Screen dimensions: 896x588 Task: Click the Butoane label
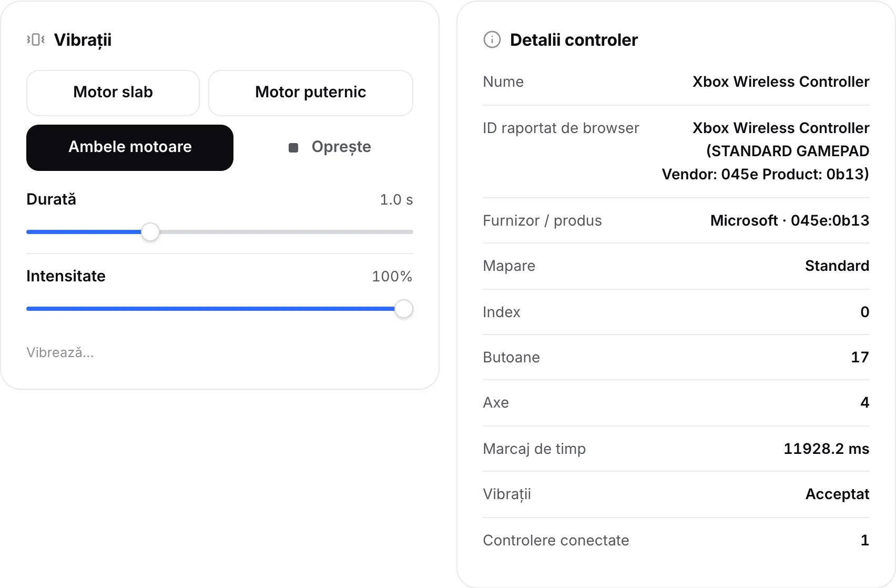coord(511,358)
